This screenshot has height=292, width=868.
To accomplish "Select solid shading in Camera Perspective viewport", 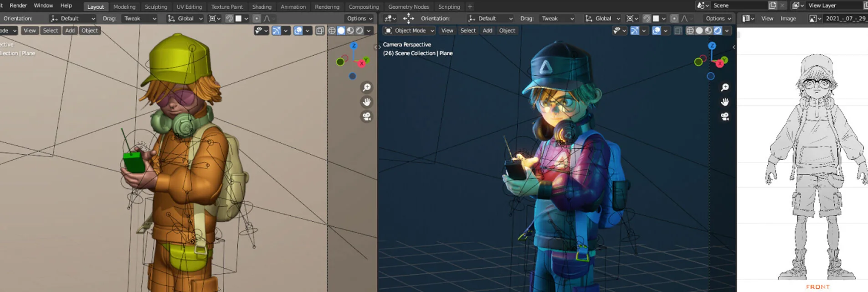I will point(699,31).
